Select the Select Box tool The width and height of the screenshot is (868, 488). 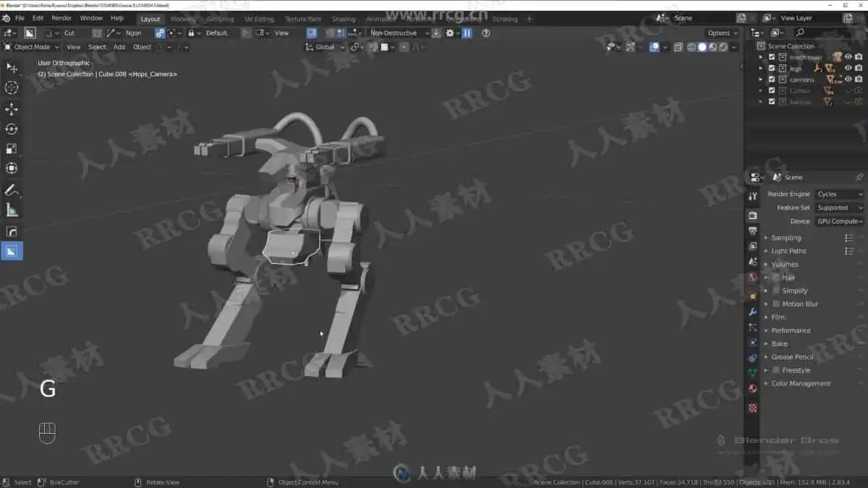12,67
